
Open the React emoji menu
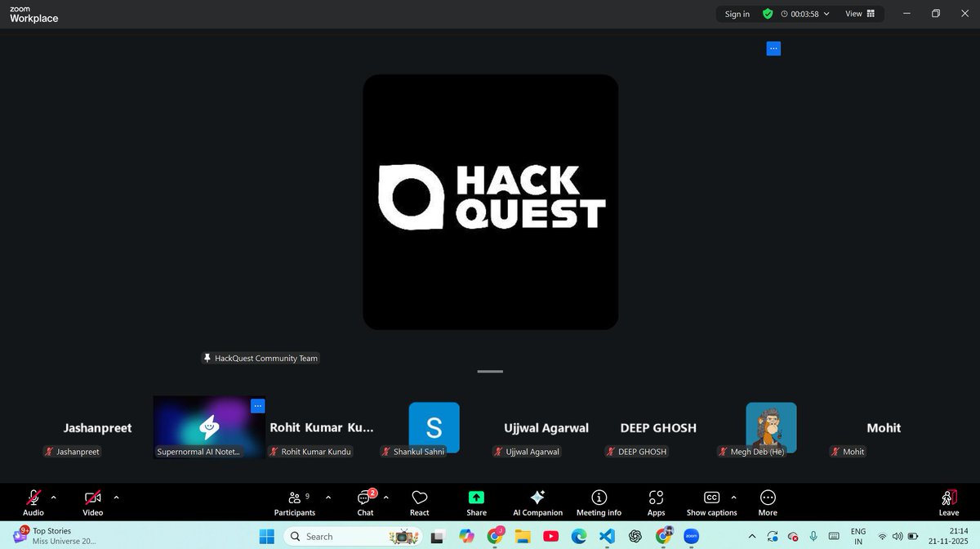coord(420,502)
